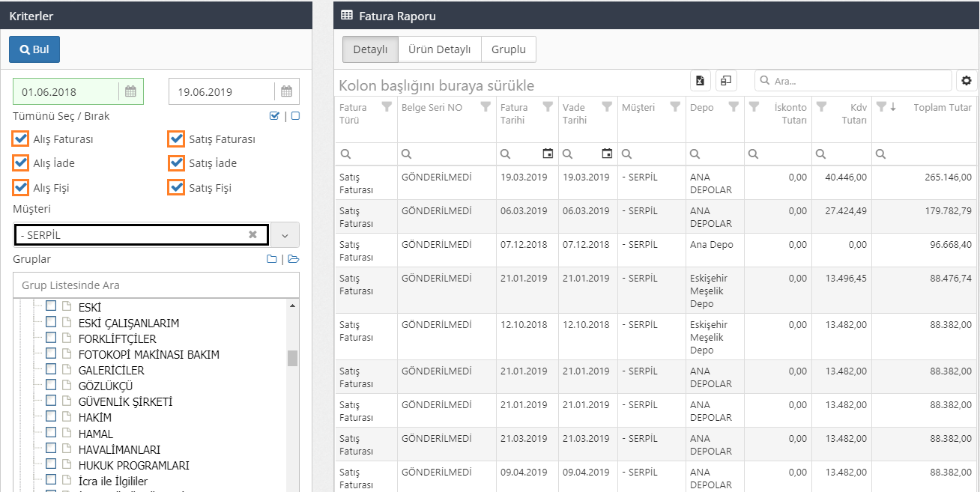Image resolution: width=980 pixels, height=492 pixels.
Task: Open Fatura Tarihi filter date picker
Action: [548, 154]
